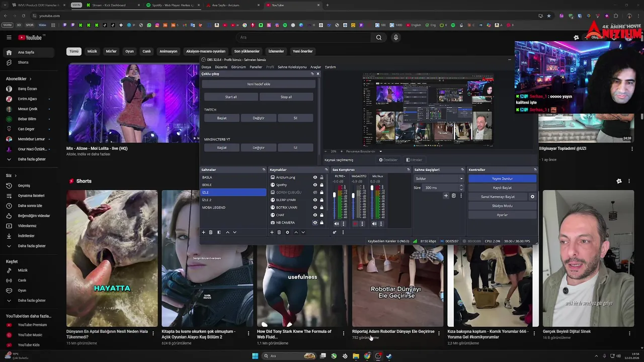The height and width of the screenshot is (362, 644).
Task: Open options menu for Bilgisayar Topladım video
Action: 632,149
